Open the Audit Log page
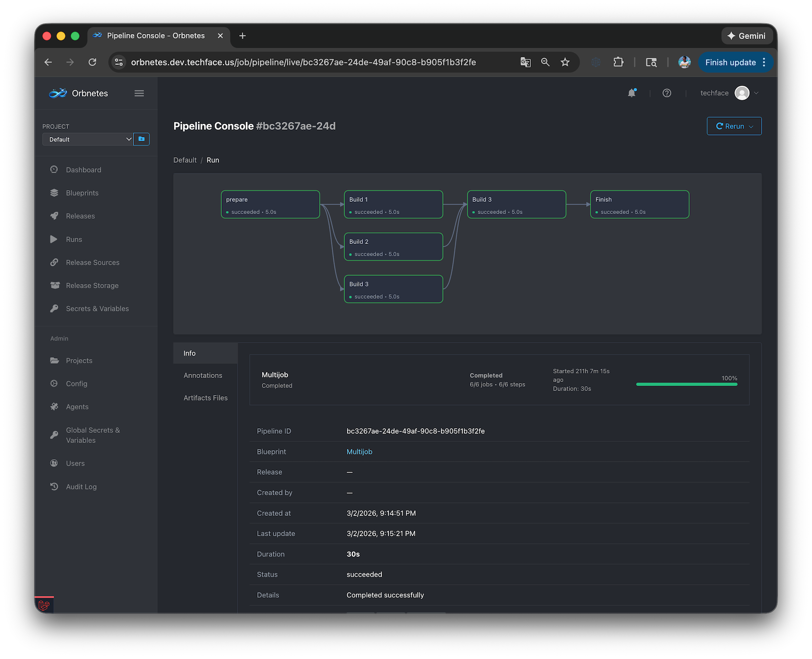This screenshot has height=659, width=812. point(81,487)
